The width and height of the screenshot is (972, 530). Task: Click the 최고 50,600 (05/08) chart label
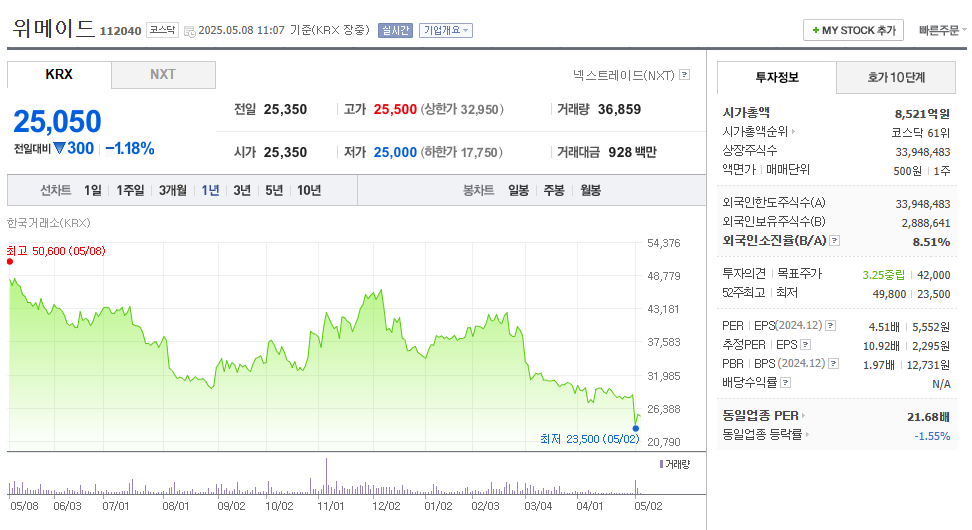(56, 251)
